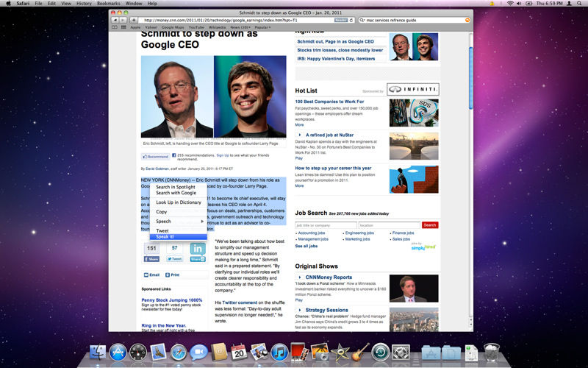This screenshot has width=588, height=368.
Task: Launch iChat from the Dock
Action: [198, 353]
